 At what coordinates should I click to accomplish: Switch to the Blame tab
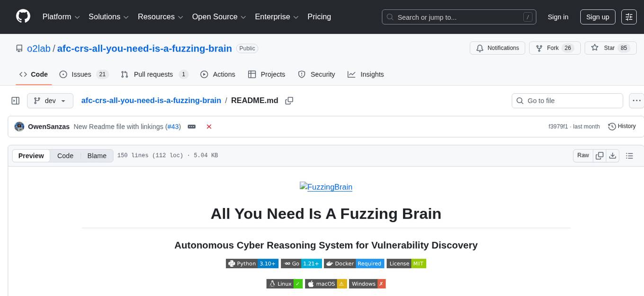[97, 156]
